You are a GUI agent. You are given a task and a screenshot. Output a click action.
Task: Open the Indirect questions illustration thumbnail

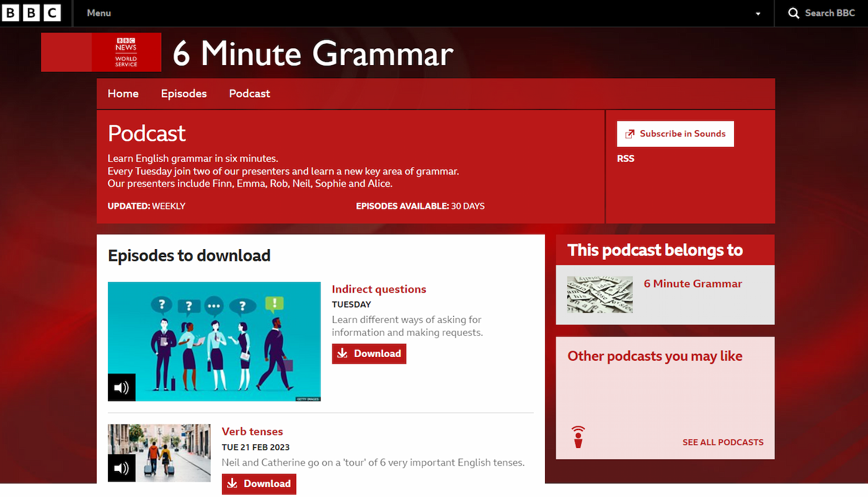214,341
